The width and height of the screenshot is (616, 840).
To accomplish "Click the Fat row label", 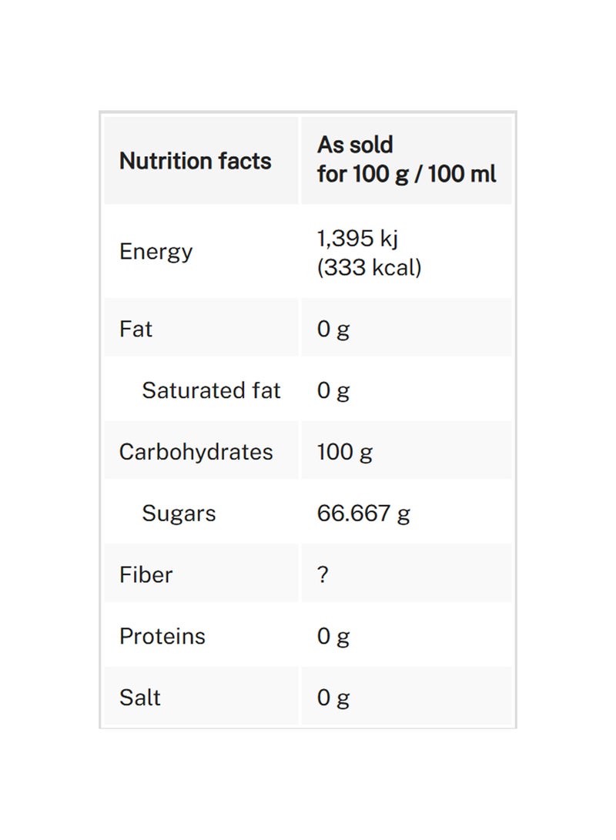I will pos(136,329).
